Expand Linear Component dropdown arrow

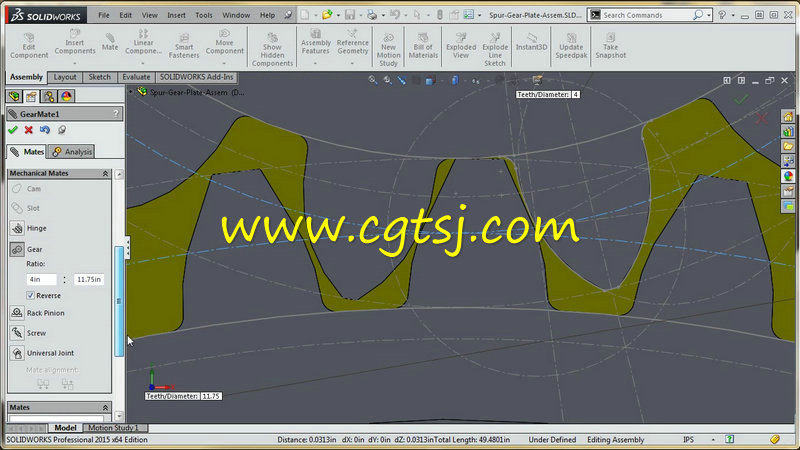143,64
